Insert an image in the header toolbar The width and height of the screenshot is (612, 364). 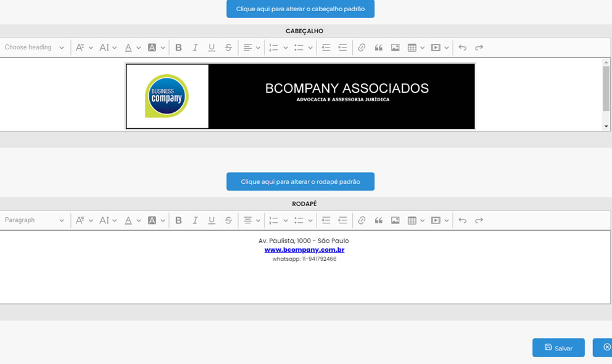click(395, 48)
